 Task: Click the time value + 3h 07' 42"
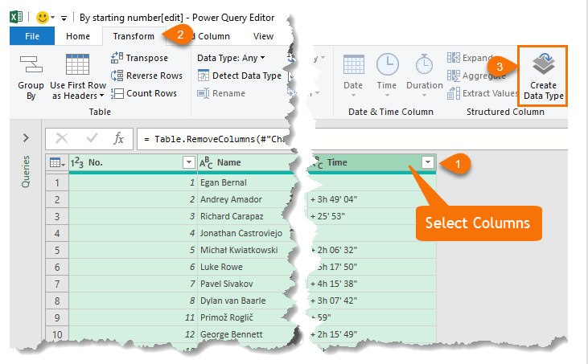334,301
